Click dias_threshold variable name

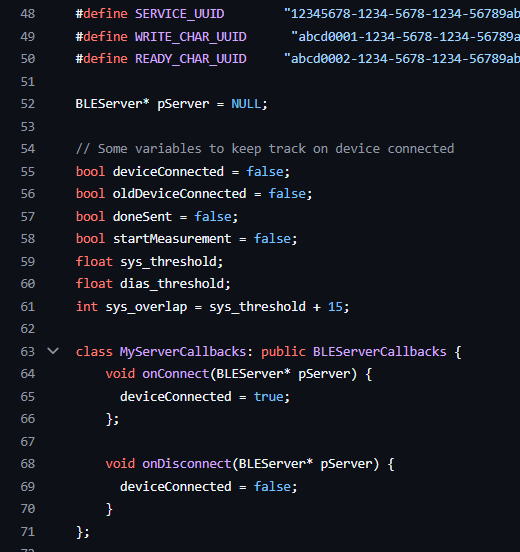(x=172, y=284)
